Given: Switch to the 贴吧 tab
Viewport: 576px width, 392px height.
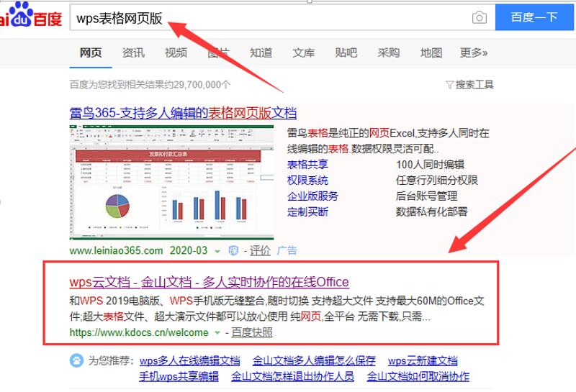Looking at the screenshot, I should (x=346, y=53).
